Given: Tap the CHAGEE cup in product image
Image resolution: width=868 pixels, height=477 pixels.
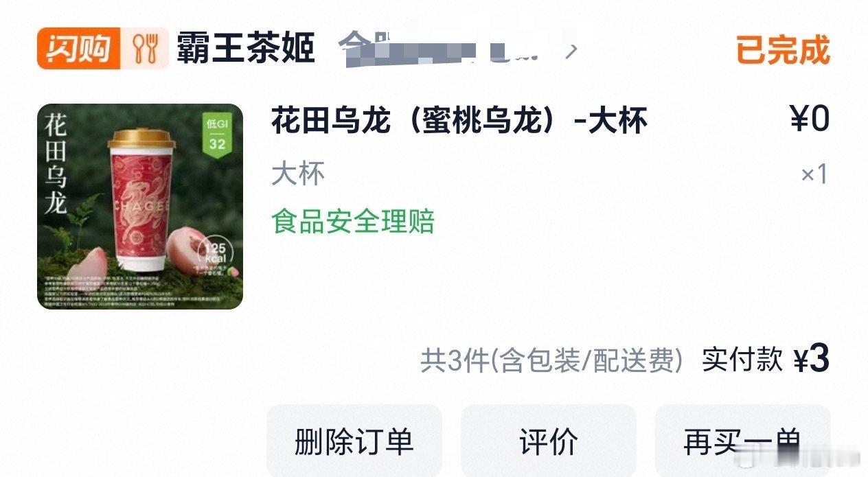Looking at the screenshot, I should (142, 198).
